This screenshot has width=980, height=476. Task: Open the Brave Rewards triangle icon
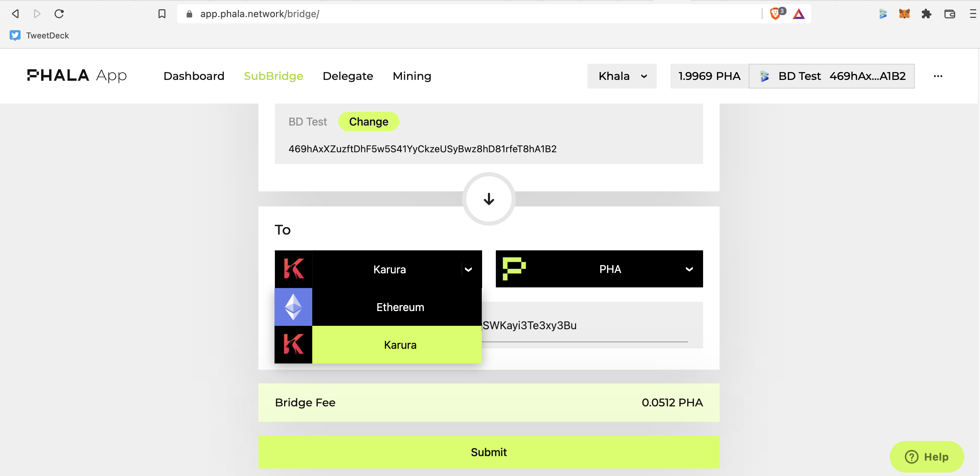pos(798,14)
